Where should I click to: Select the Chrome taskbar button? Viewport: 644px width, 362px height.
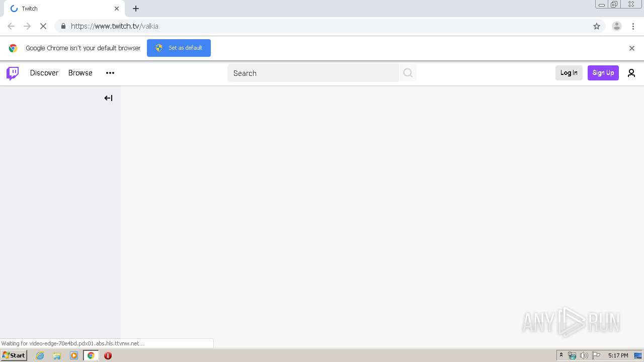(91, 355)
